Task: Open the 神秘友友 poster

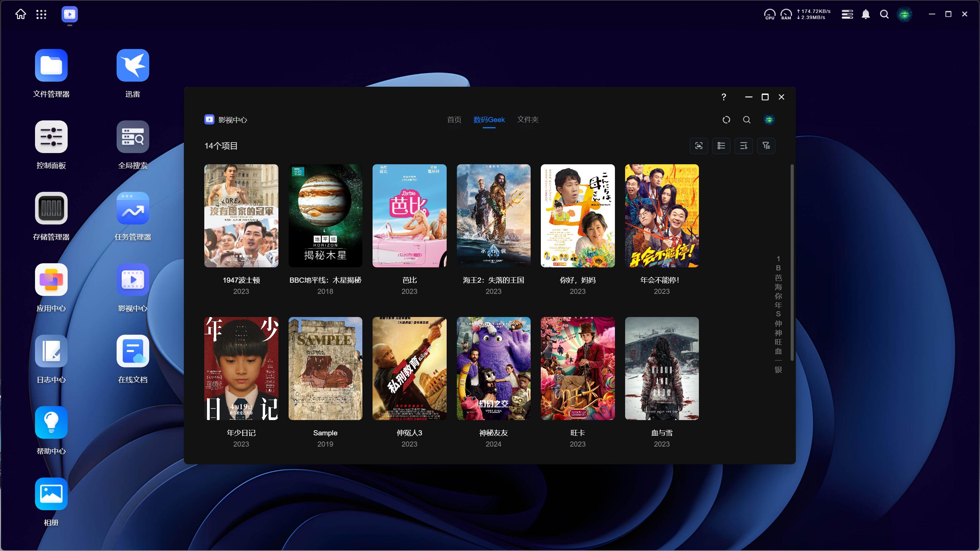Action: [494, 368]
